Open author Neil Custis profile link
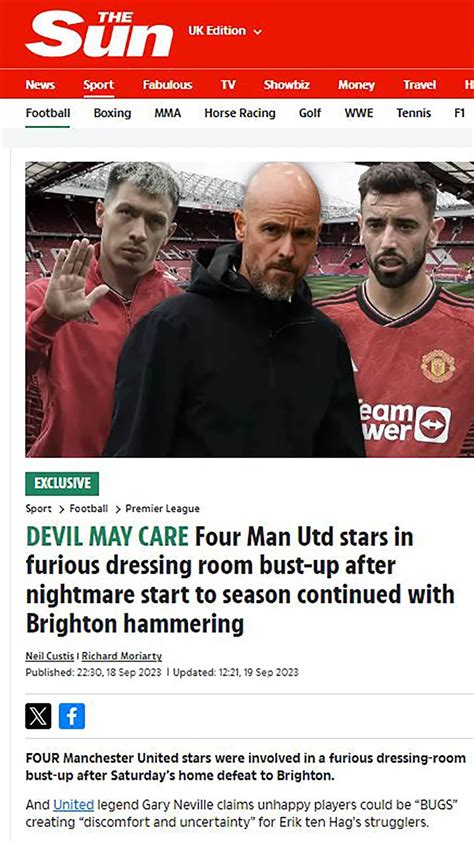The width and height of the screenshot is (474, 842). [x=49, y=656]
